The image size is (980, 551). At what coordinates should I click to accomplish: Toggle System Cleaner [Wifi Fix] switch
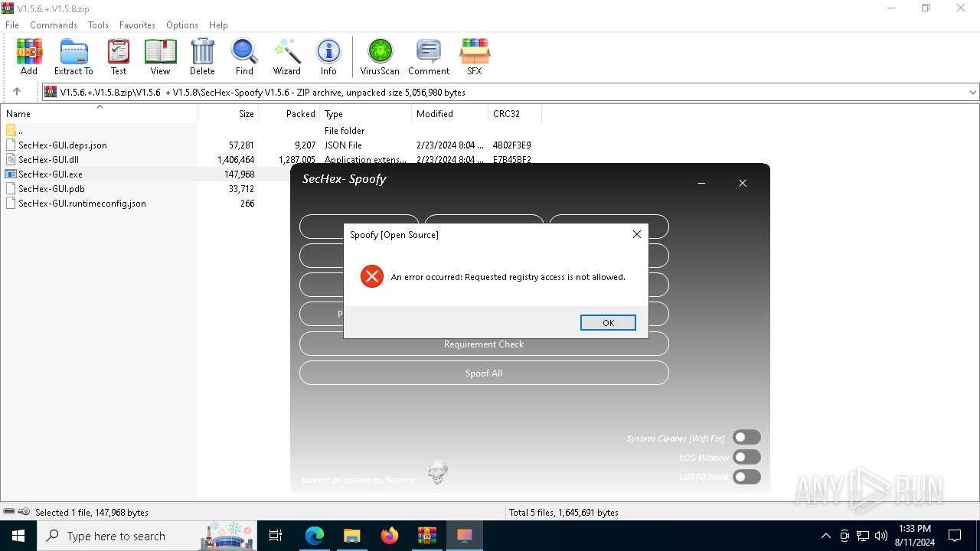[746, 437]
